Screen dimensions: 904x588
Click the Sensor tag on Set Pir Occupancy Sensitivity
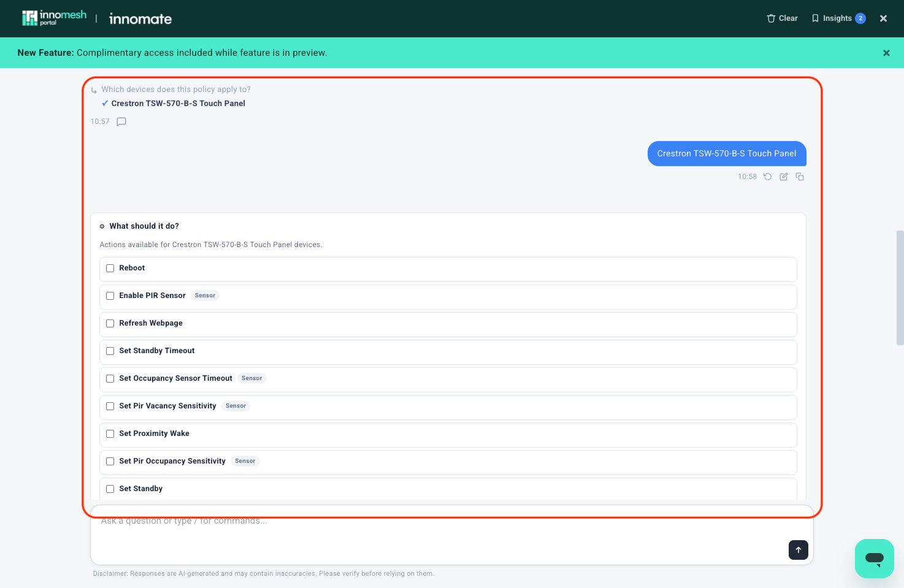click(245, 461)
